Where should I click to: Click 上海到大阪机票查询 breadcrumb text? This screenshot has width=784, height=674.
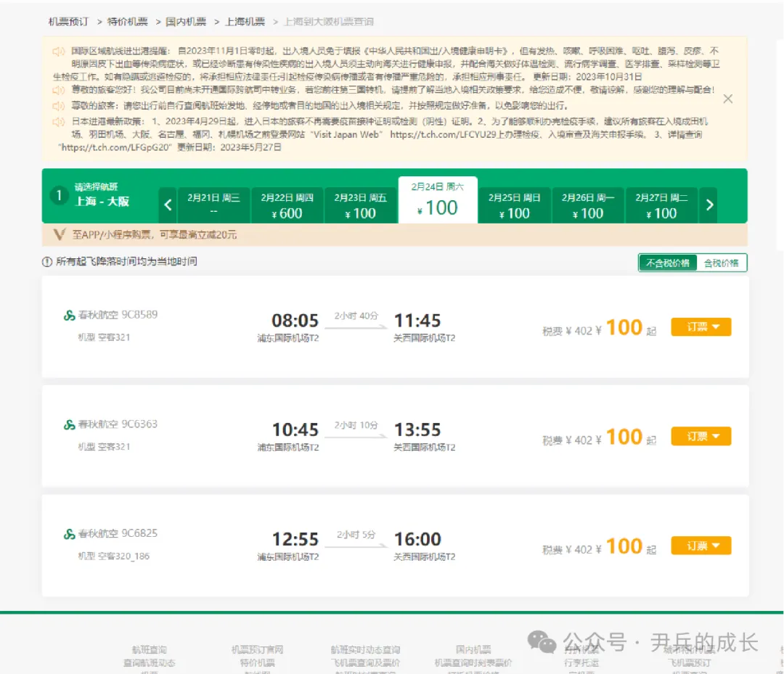(x=329, y=22)
